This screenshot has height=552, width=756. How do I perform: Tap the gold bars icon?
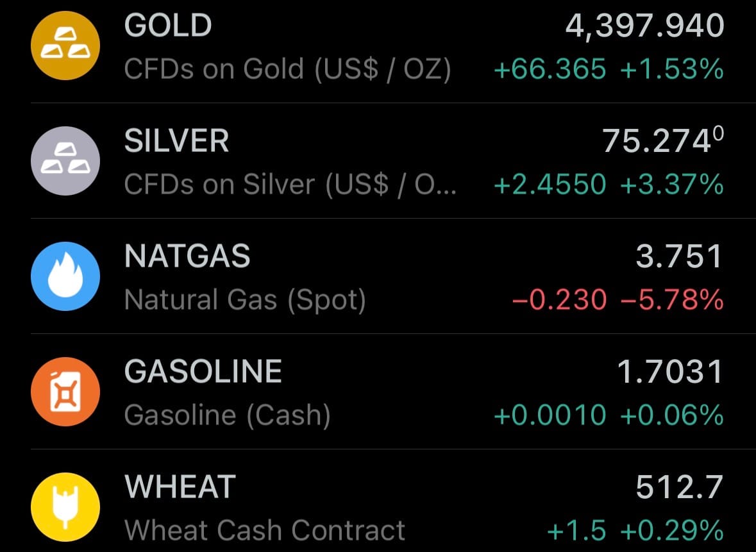pyautogui.click(x=65, y=46)
